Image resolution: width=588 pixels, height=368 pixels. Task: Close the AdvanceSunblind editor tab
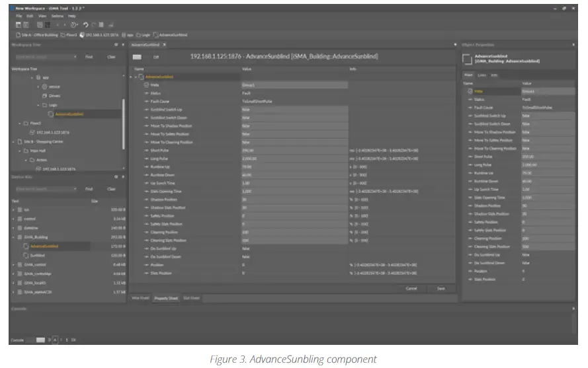coord(164,44)
